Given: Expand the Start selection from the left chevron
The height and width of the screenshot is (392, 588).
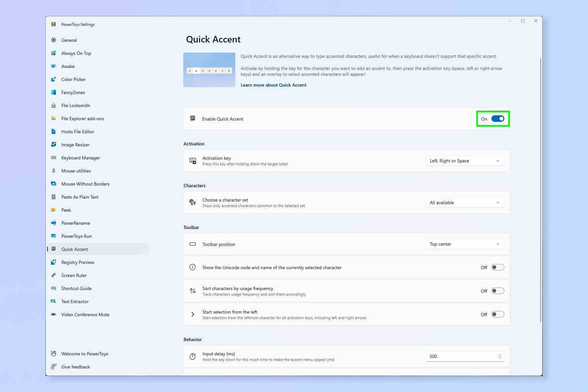Looking at the screenshot, I should [x=193, y=314].
